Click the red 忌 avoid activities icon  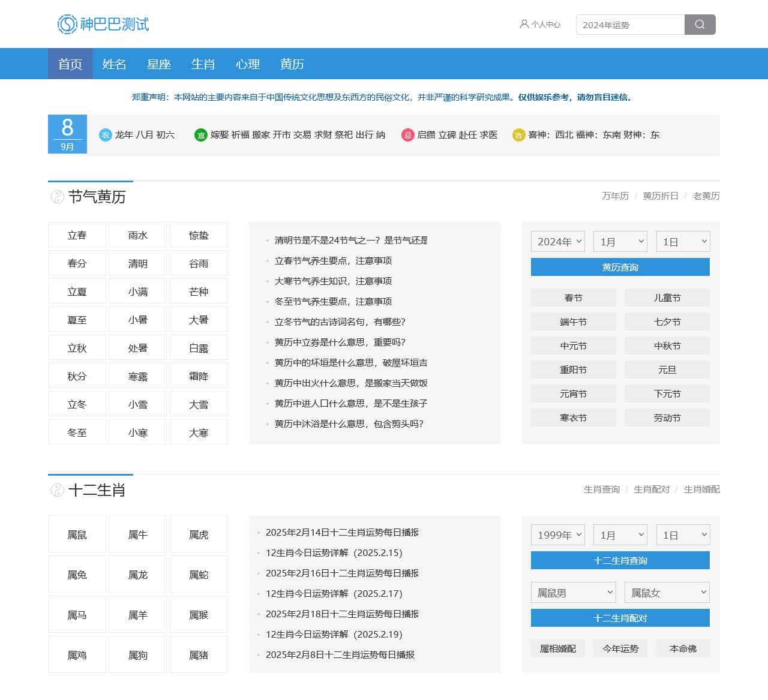407,135
